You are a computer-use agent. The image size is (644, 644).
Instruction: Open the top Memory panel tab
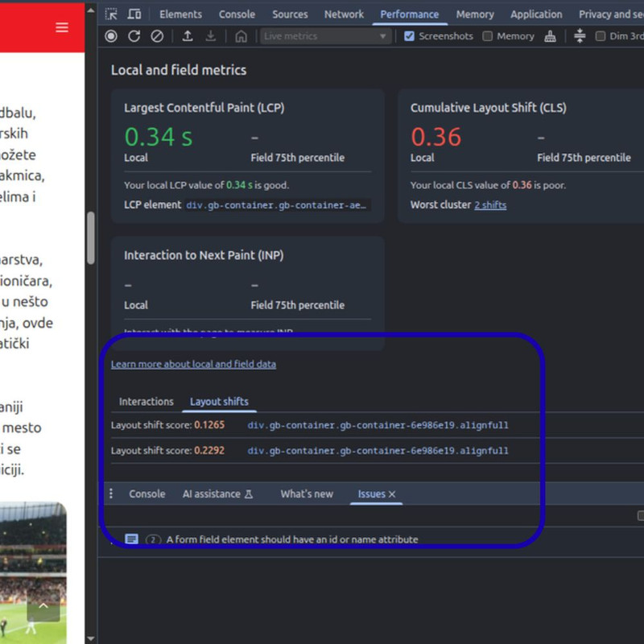pyautogui.click(x=475, y=14)
